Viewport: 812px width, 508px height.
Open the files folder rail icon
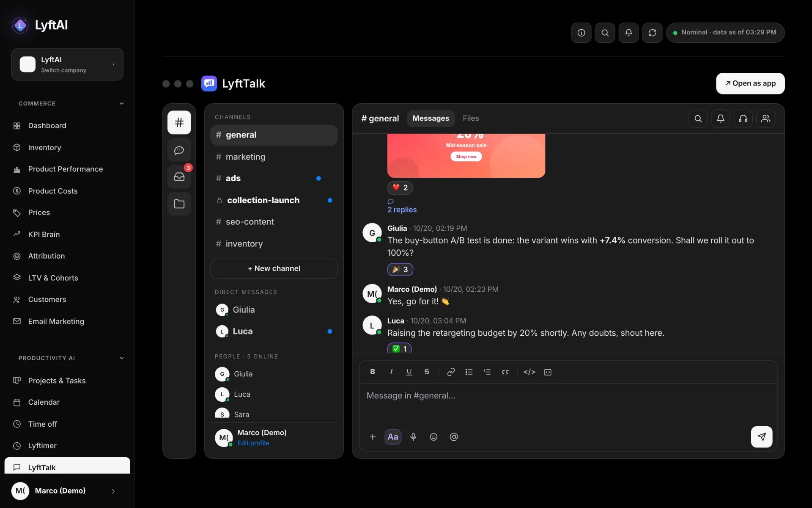tap(179, 204)
